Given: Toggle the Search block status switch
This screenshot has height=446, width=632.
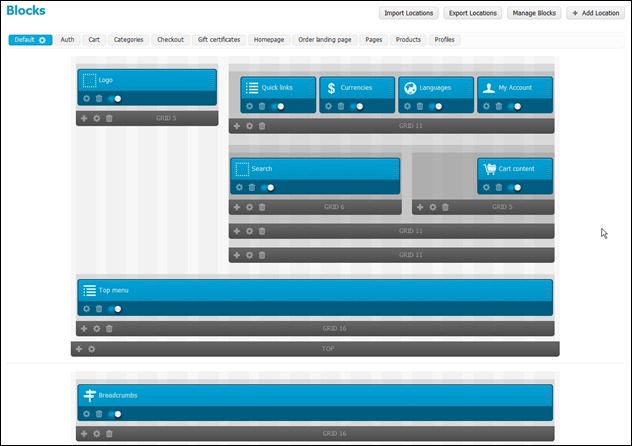Looking at the screenshot, I should coord(267,187).
